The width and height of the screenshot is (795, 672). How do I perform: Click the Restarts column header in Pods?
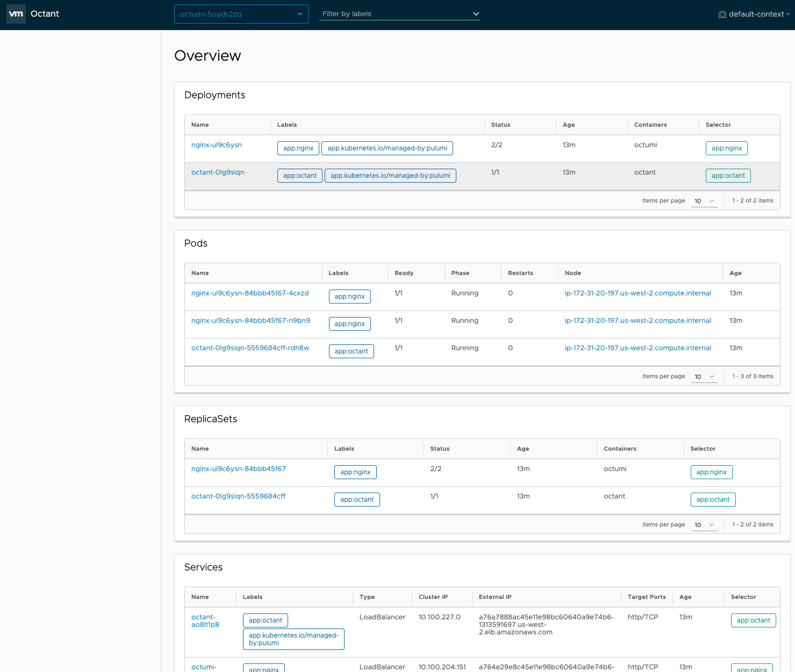coord(521,273)
